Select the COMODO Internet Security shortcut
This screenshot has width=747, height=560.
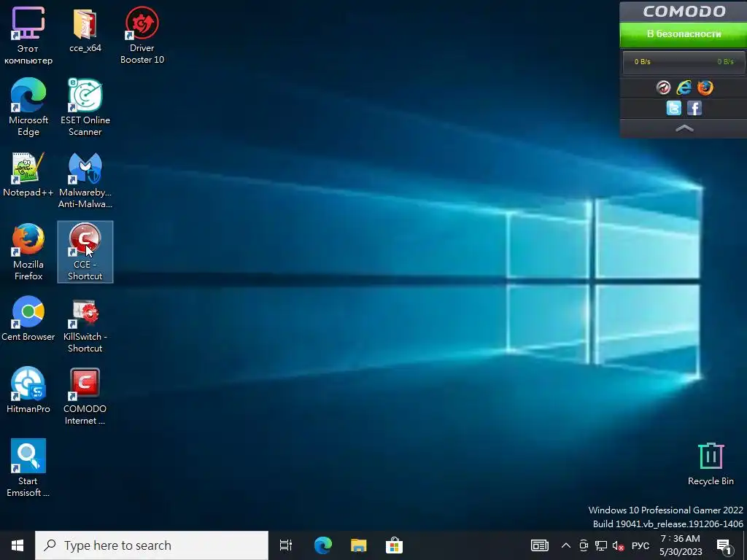pyautogui.click(x=85, y=396)
